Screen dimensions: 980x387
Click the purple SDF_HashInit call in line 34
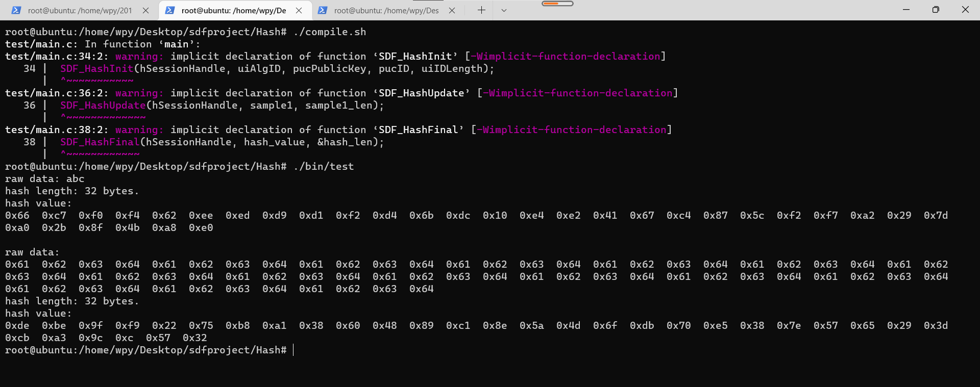97,68
